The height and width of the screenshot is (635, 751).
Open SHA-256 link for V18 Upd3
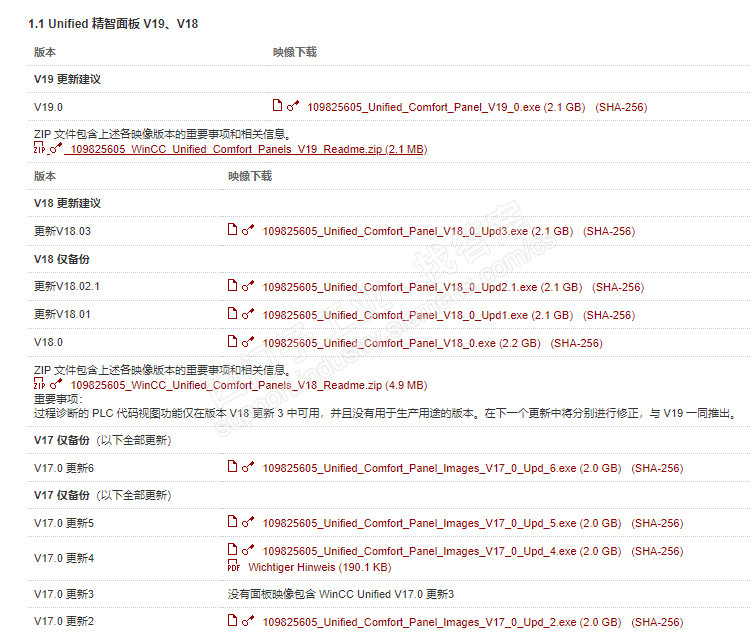[609, 231]
